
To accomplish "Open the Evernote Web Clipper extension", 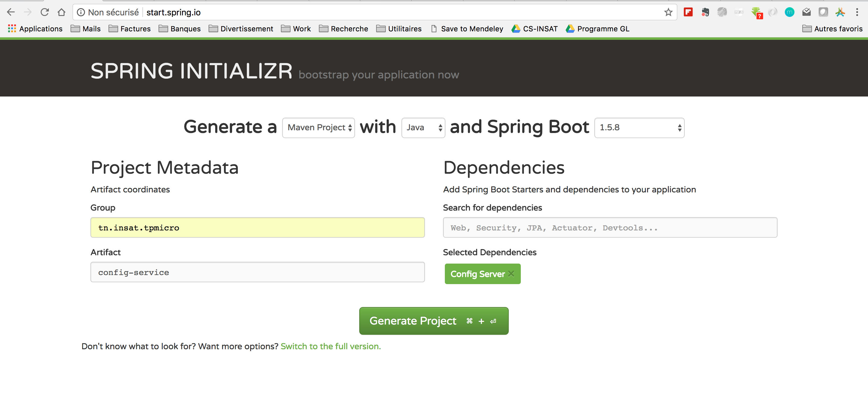I will pyautogui.click(x=705, y=12).
